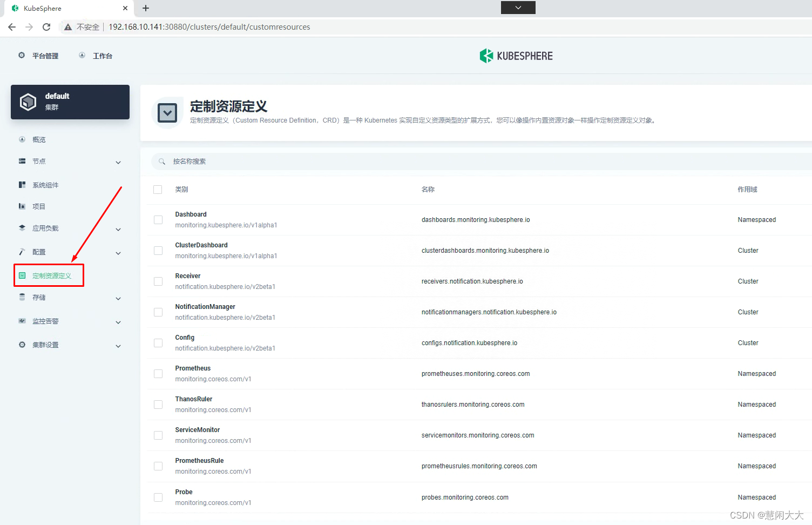Viewport: 812px width, 525px height.
Task: Select 定制资源定义 in the sidebar
Action: (x=52, y=275)
